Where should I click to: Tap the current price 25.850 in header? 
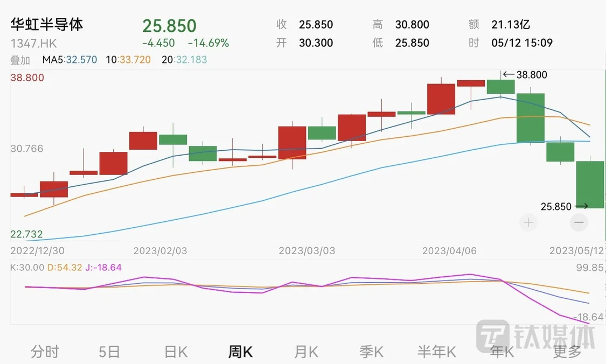169,26
